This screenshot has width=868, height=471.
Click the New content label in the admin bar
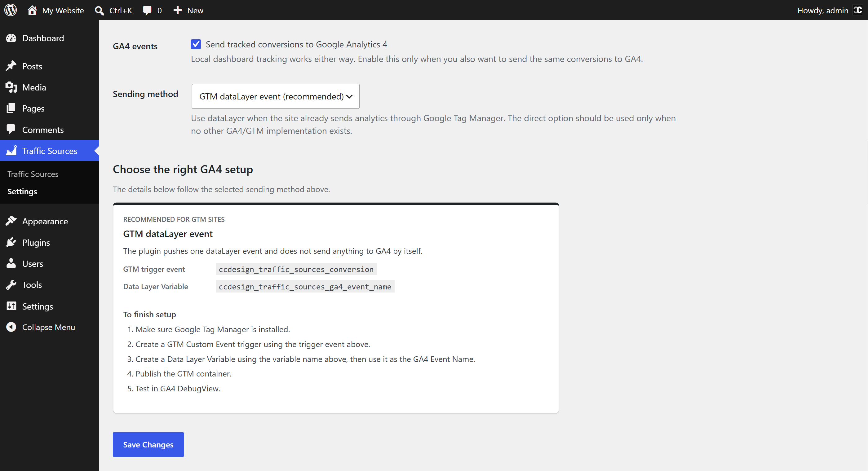click(x=195, y=11)
